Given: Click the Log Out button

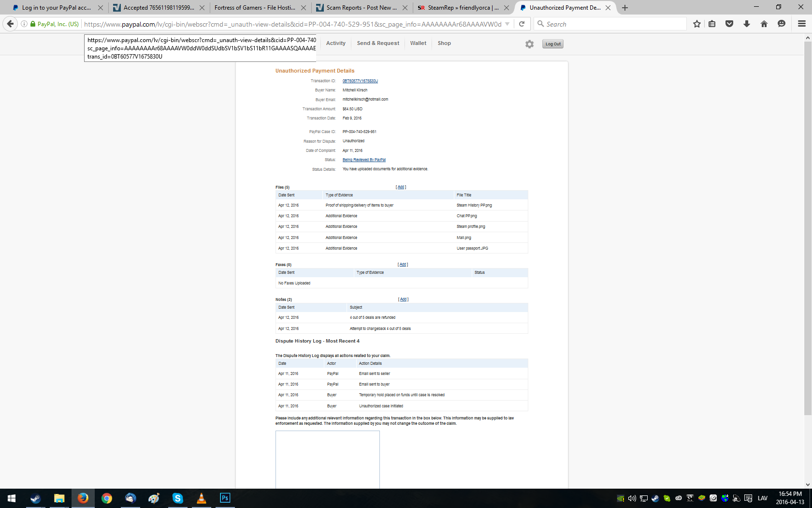Looking at the screenshot, I should click(553, 44).
